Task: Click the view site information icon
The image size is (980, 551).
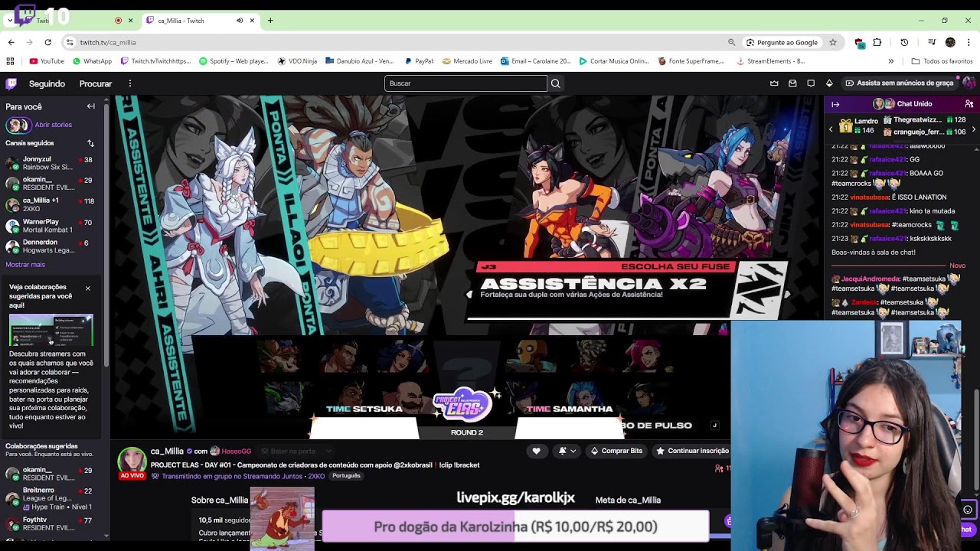Action: click(70, 42)
